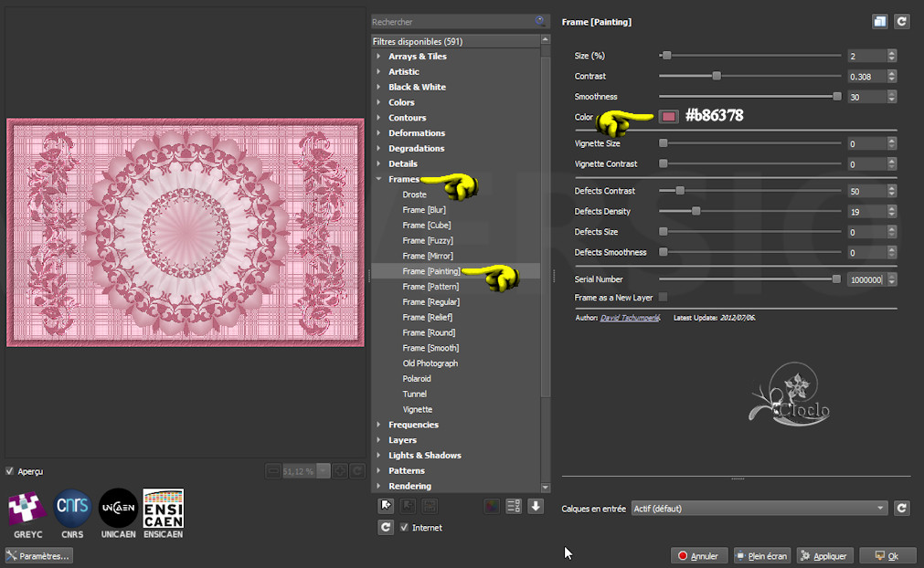The width and height of the screenshot is (924, 568).
Task: Choose the Old Photograph filter
Action: (x=430, y=363)
